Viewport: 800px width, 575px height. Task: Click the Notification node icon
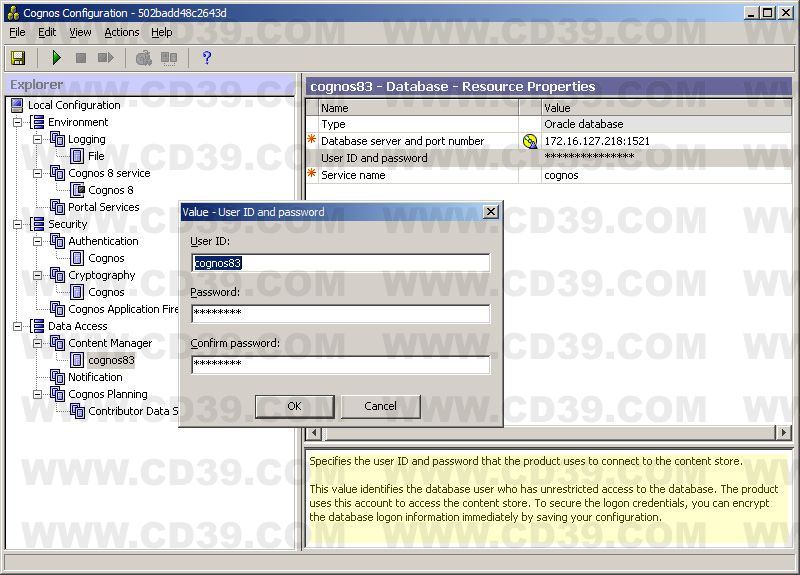point(57,378)
